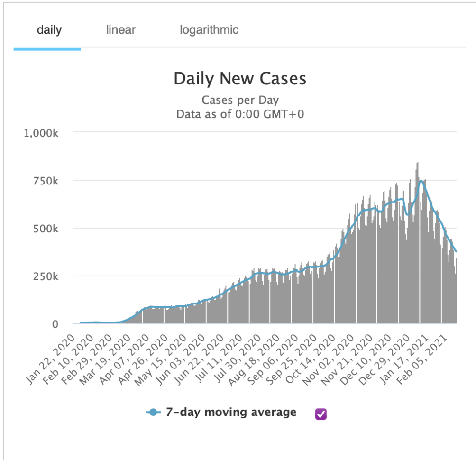Click the blue legend line marker dot

(x=153, y=413)
